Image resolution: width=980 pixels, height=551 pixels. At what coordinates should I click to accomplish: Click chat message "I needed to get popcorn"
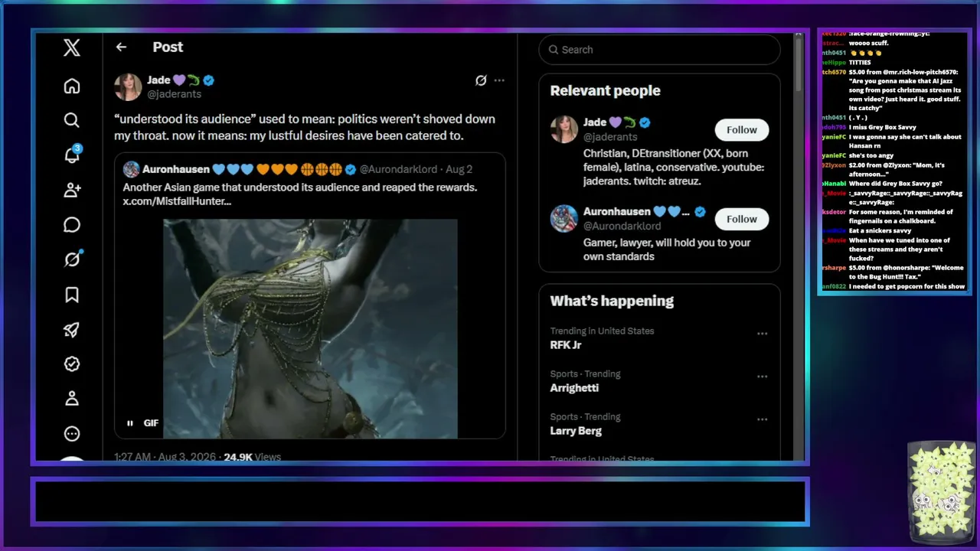[906, 286]
